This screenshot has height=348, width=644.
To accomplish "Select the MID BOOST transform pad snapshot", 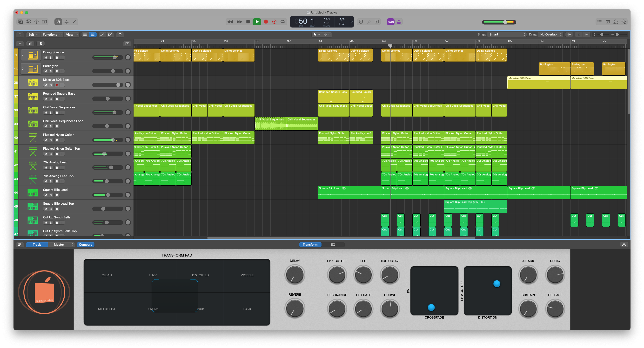I will pyautogui.click(x=107, y=309).
